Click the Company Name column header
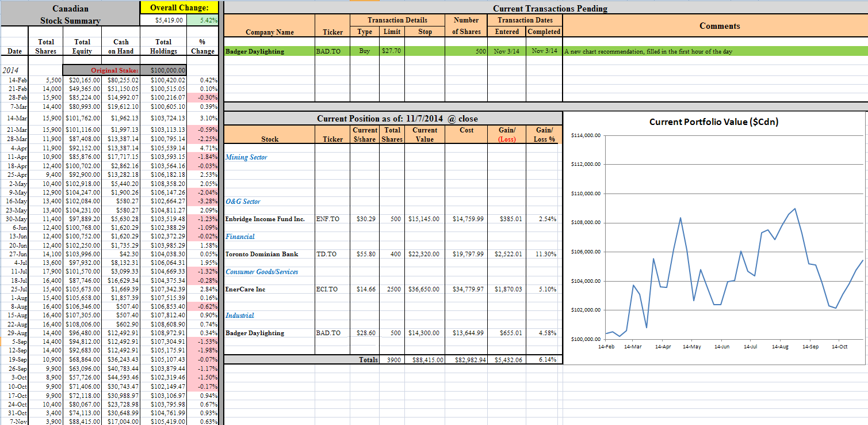The width and height of the screenshot is (868, 425). [x=269, y=32]
